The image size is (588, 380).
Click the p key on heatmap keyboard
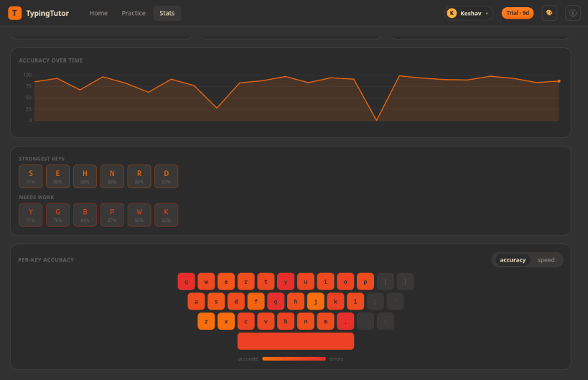[365, 282]
